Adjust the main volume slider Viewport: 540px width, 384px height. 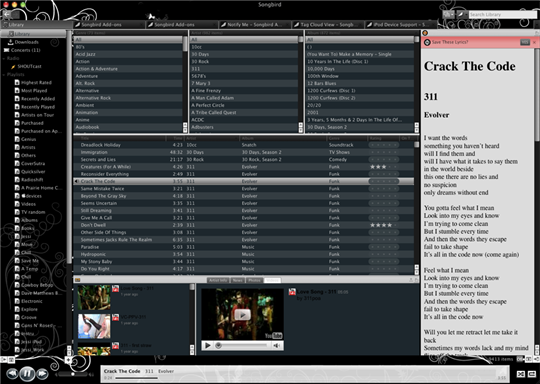pyautogui.click(x=73, y=374)
